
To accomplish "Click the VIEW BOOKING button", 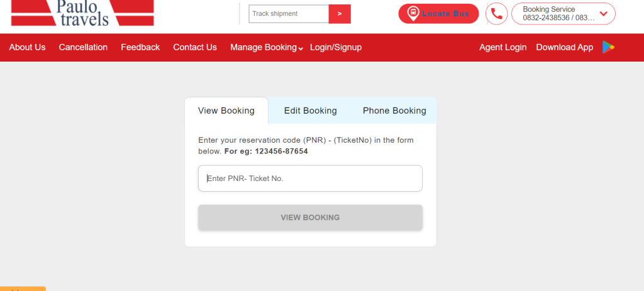I will click(x=310, y=217).
